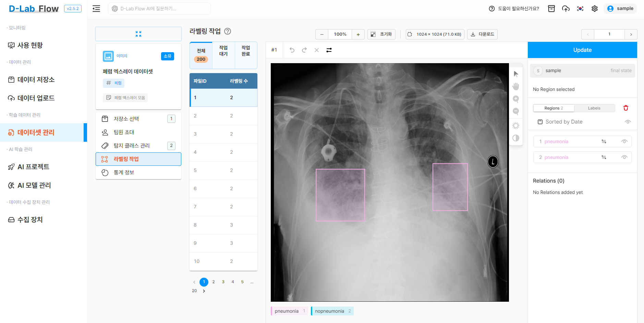
Task: Click the 다운로드 download button
Action: 482,34
